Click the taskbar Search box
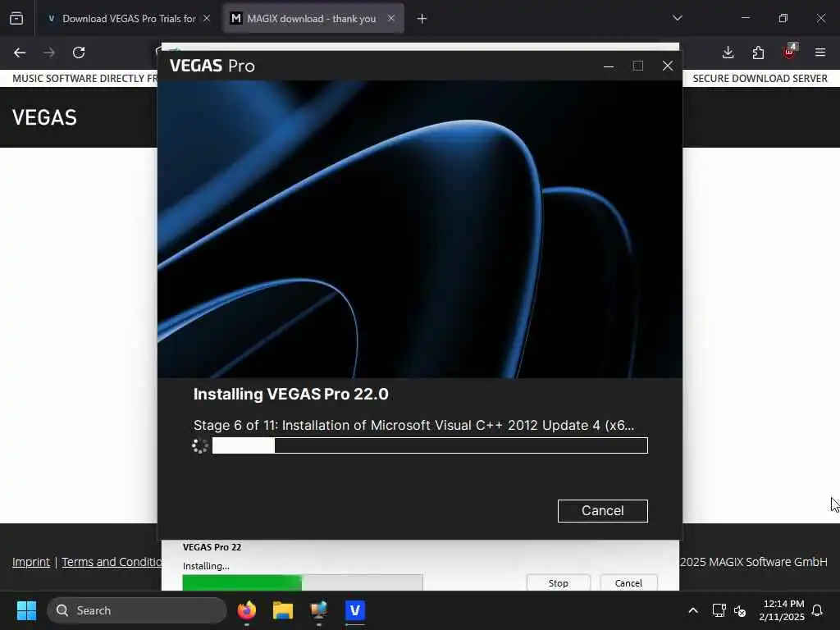 click(x=137, y=610)
